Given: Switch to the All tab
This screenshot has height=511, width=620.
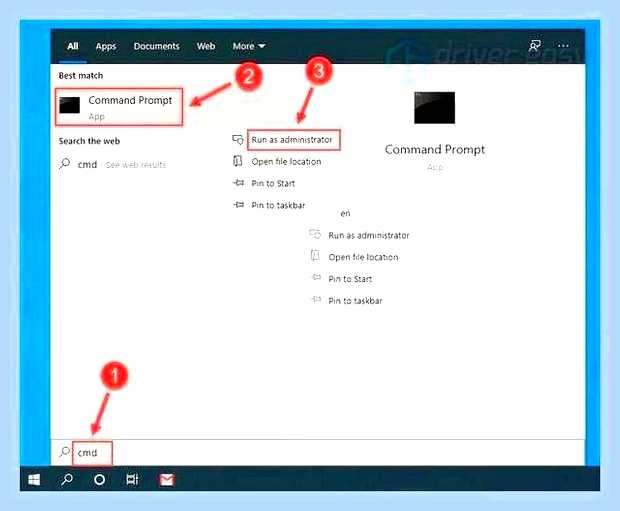Looking at the screenshot, I should tap(73, 46).
